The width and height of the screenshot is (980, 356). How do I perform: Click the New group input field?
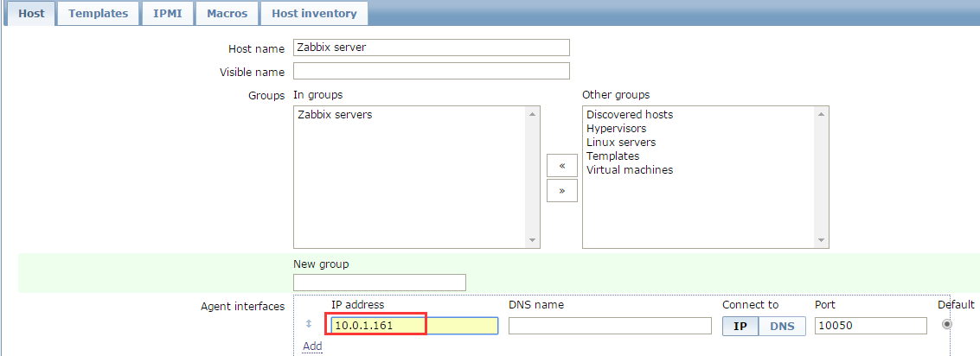(380, 283)
